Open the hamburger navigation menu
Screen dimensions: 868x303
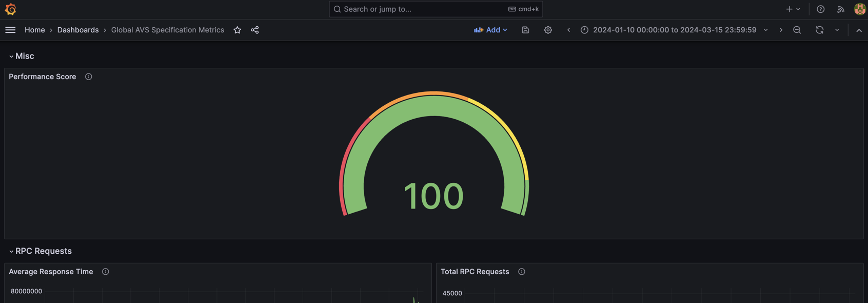coord(10,30)
